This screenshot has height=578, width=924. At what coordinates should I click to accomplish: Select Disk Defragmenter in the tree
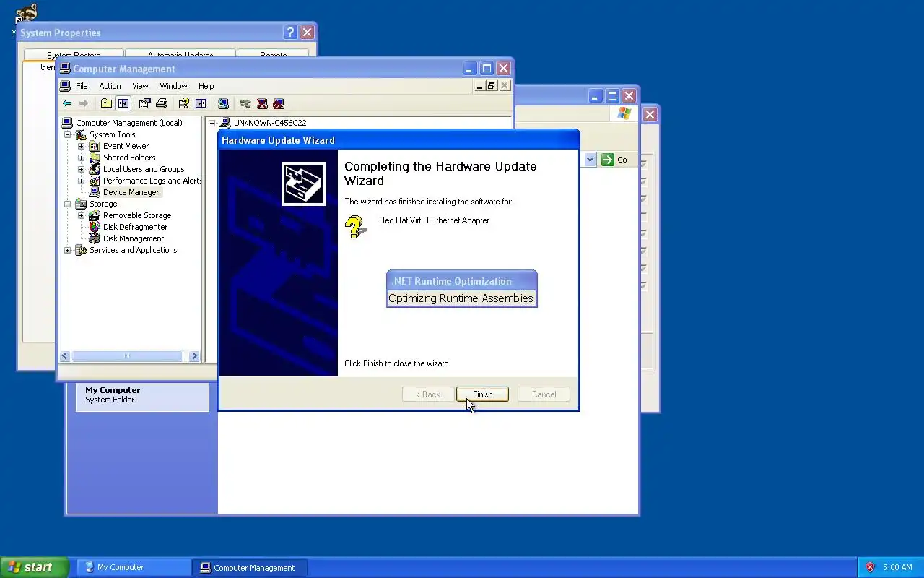[x=135, y=227]
